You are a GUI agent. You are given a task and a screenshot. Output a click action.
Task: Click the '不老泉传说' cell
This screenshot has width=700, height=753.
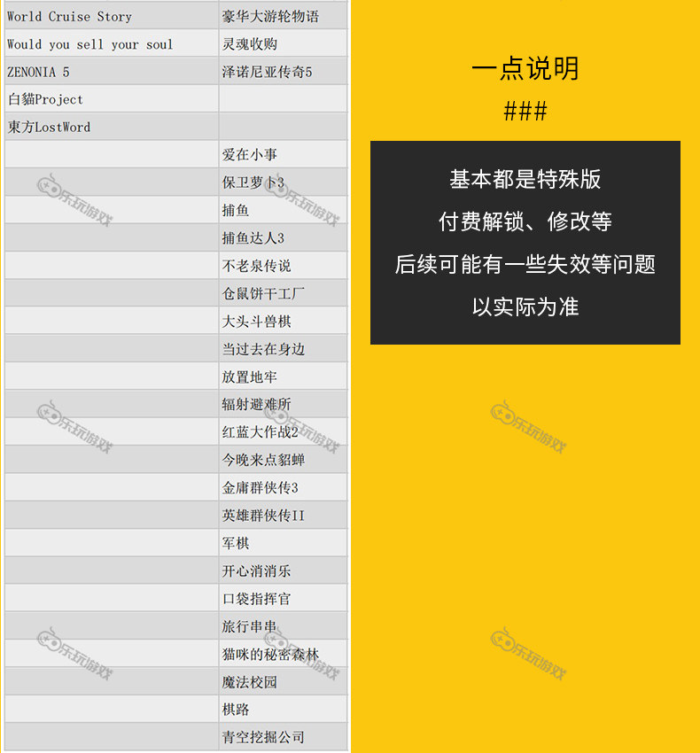coord(283,266)
